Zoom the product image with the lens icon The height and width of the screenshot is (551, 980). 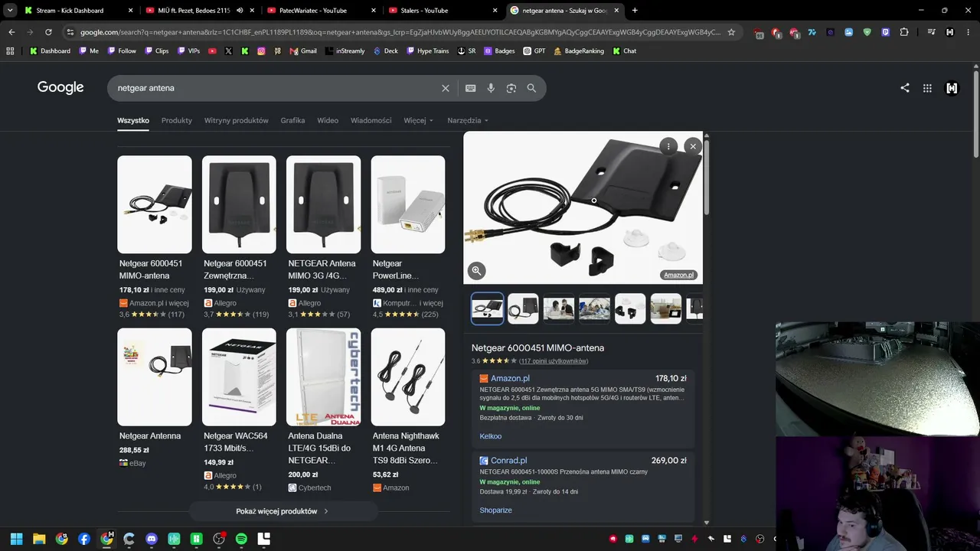click(x=476, y=270)
